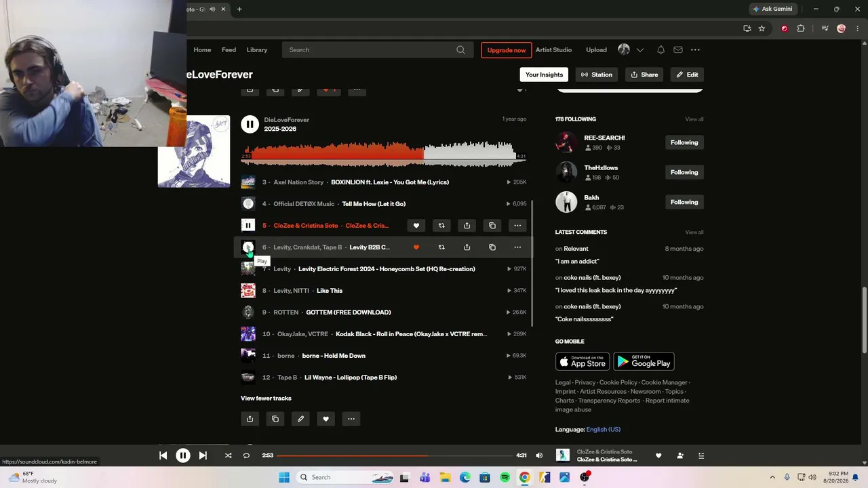Image resolution: width=868 pixels, height=488 pixels.
Task: Like the now-playing track in player bar
Action: (x=658, y=455)
